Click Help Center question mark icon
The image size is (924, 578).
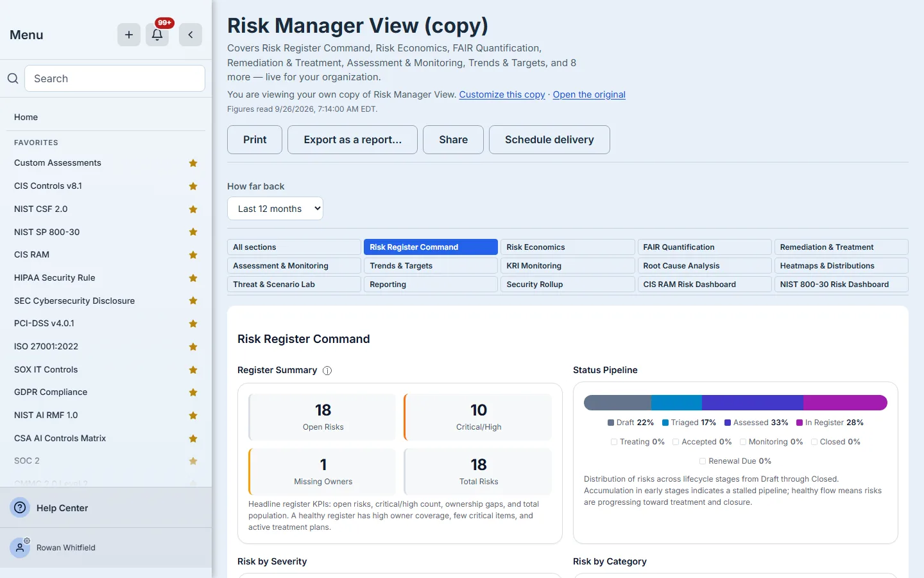[x=21, y=507]
